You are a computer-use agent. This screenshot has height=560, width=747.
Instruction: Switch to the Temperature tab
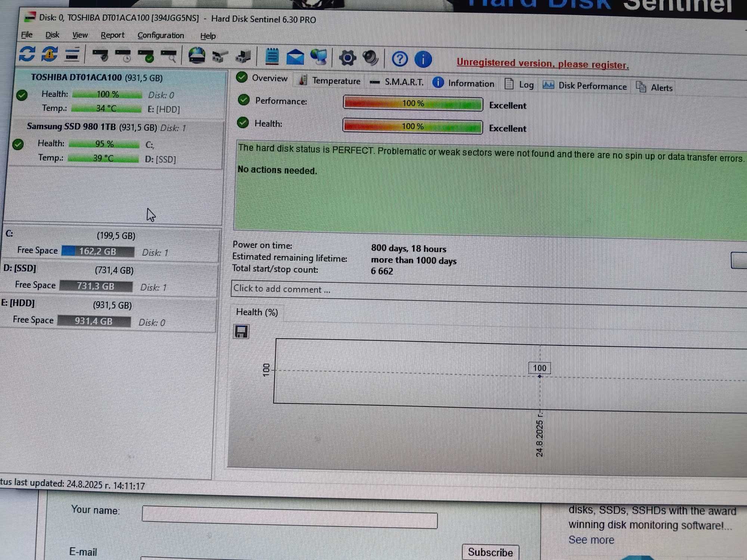point(330,81)
